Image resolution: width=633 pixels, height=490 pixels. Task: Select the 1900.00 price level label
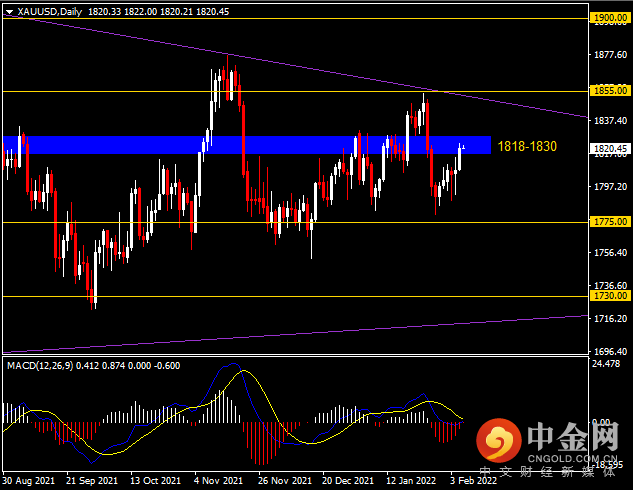[x=611, y=18]
